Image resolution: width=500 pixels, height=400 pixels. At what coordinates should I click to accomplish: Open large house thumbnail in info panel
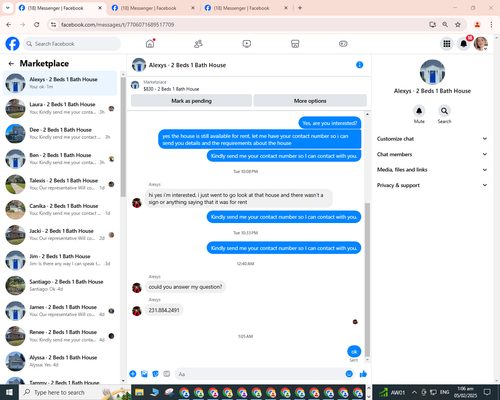click(432, 72)
